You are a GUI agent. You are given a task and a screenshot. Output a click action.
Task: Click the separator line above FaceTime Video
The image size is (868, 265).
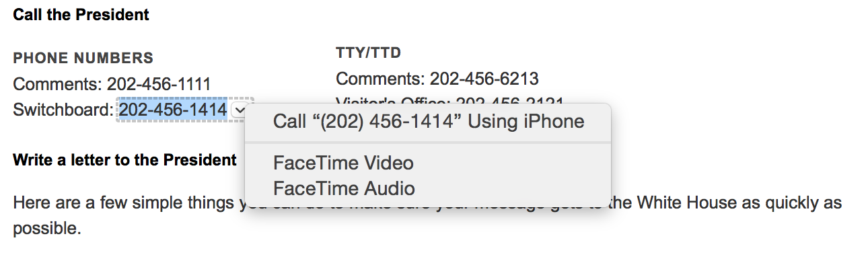[428, 143]
